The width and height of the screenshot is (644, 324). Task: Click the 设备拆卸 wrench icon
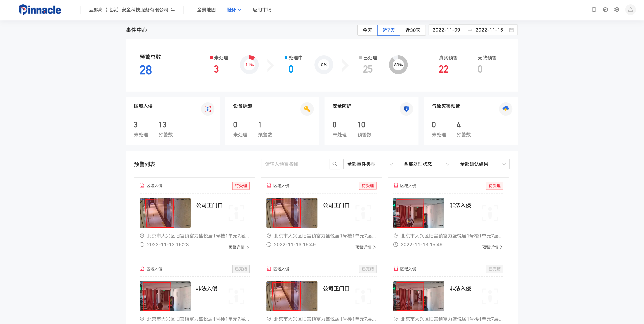click(x=307, y=109)
